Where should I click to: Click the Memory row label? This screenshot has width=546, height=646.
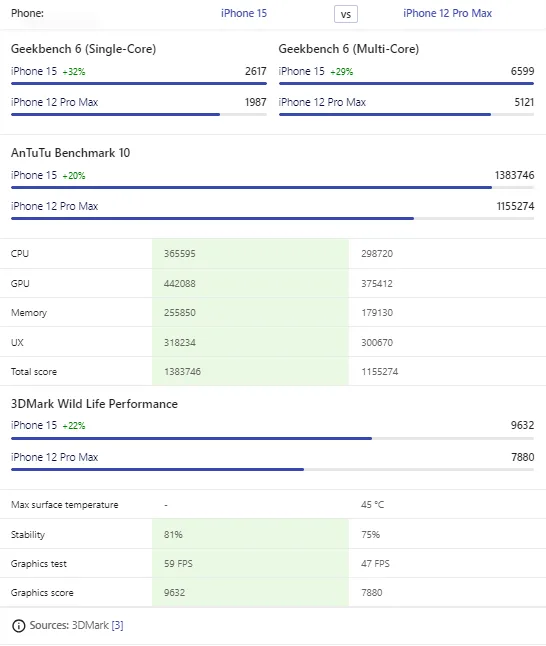(29, 313)
